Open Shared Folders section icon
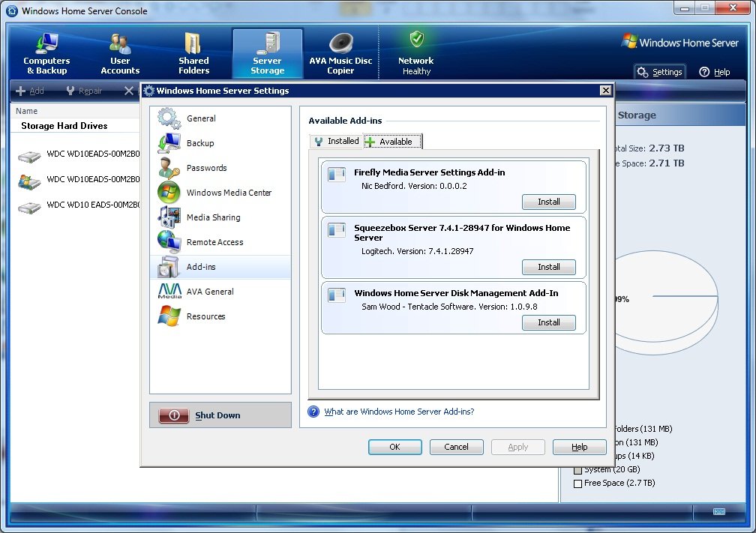756x533 pixels. [x=193, y=43]
